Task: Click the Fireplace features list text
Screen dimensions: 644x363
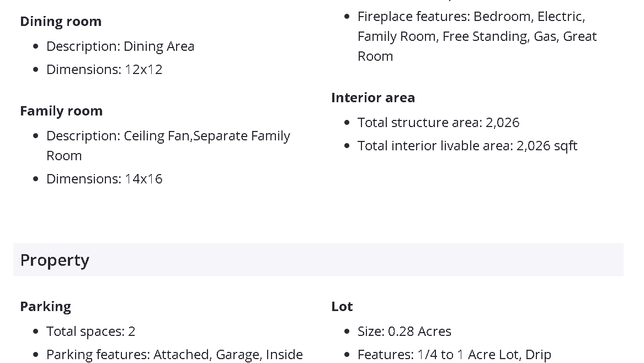Action: [477, 36]
